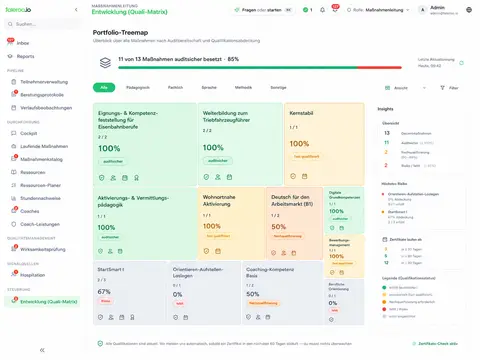Open Wirksamkeitsprüfung
Viewport: 480px width, 360px height.
tap(43, 249)
